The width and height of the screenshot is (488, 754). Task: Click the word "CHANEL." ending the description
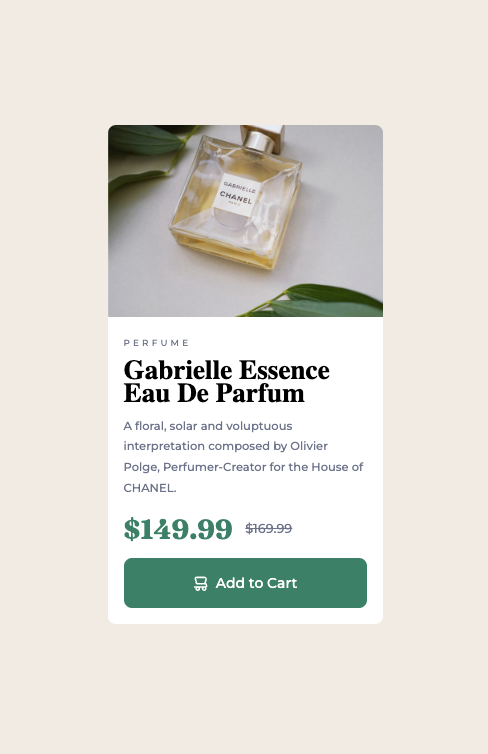[x=150, y=488]
